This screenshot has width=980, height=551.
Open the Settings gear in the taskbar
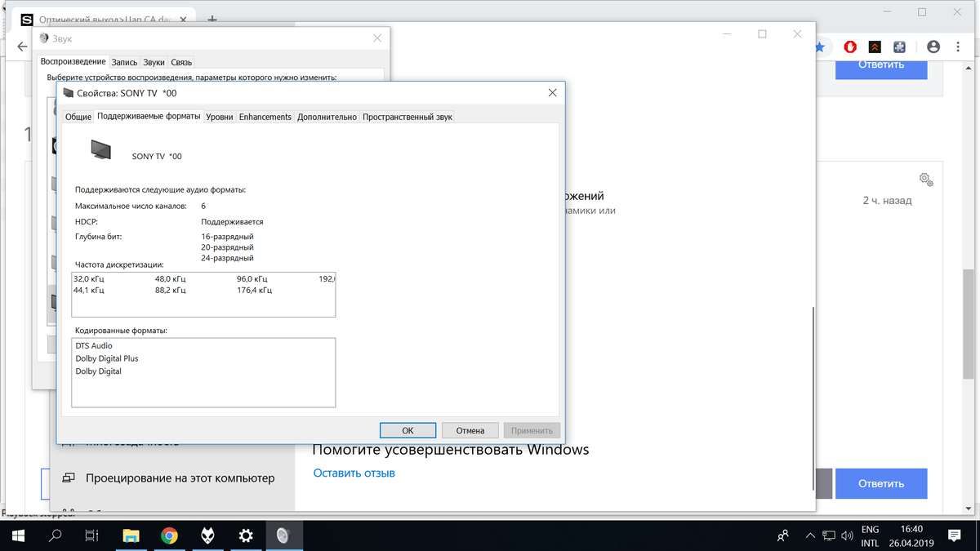[245, 535]
